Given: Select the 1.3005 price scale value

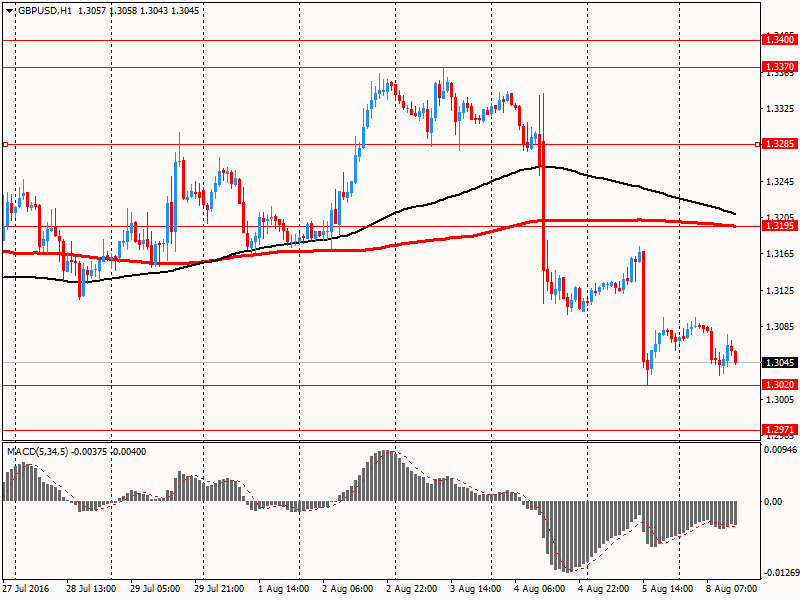Looking at the screenshot, I should pyautogui.click(x=780, y=399).
